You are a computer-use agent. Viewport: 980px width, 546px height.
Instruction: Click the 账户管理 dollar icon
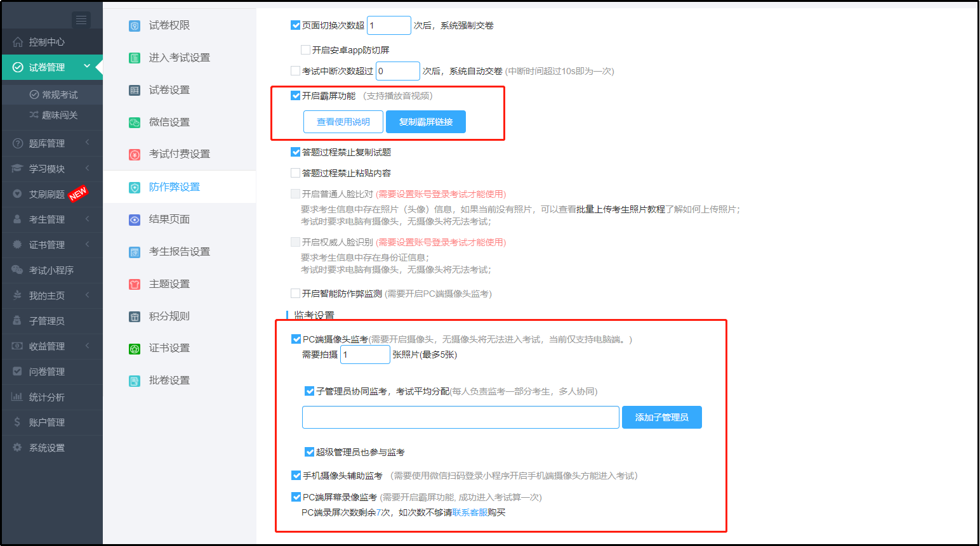click(x=17, y=422)
